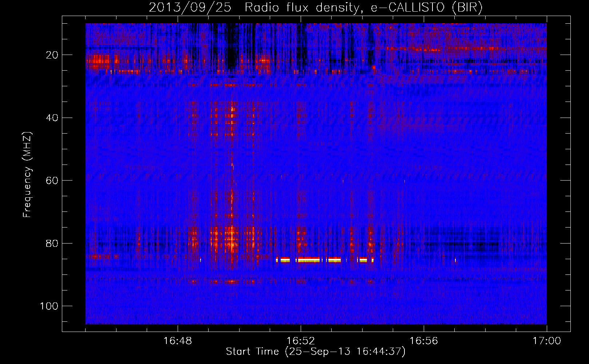Click the bright yellow-white interference band near 85 MHz
This screenshot has width=589, height=364.
coord(325,260)
